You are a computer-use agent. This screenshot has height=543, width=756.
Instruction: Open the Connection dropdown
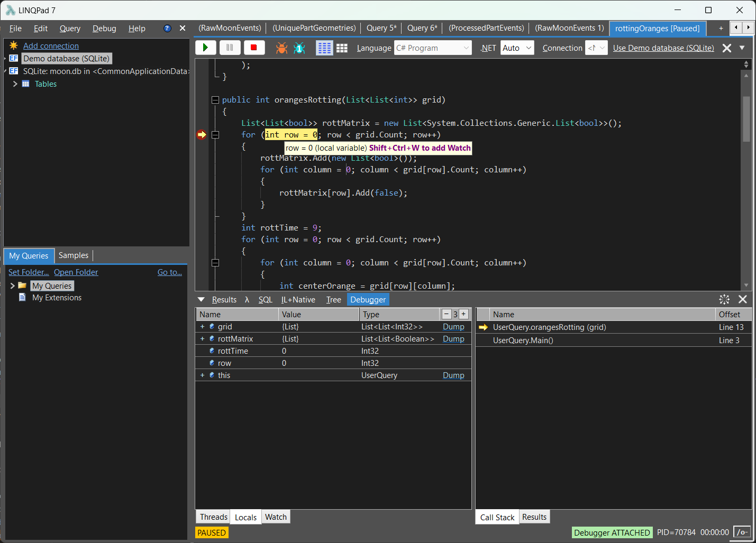click(596, 48)
